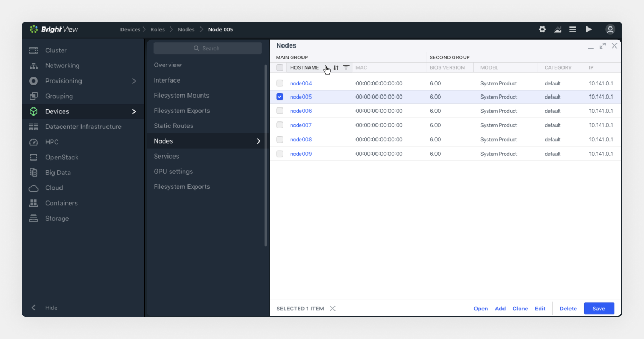
Task: Click the Open action
Action: point(480,309)
